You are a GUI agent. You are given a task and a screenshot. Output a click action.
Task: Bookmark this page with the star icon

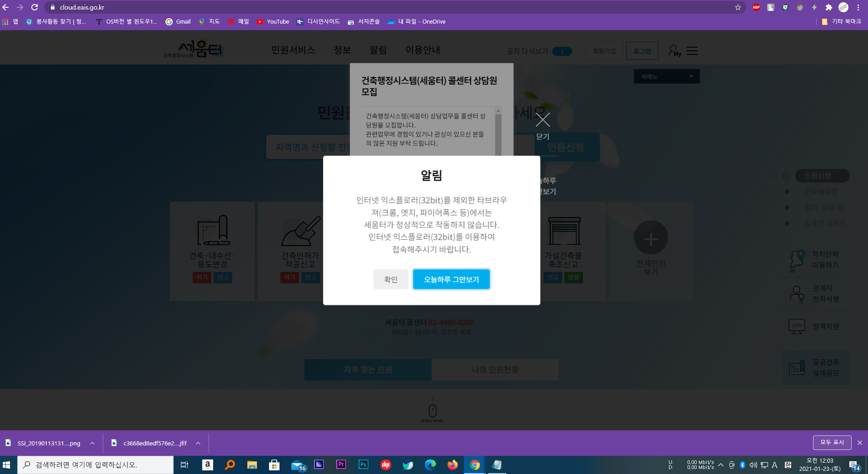[738, 7]
